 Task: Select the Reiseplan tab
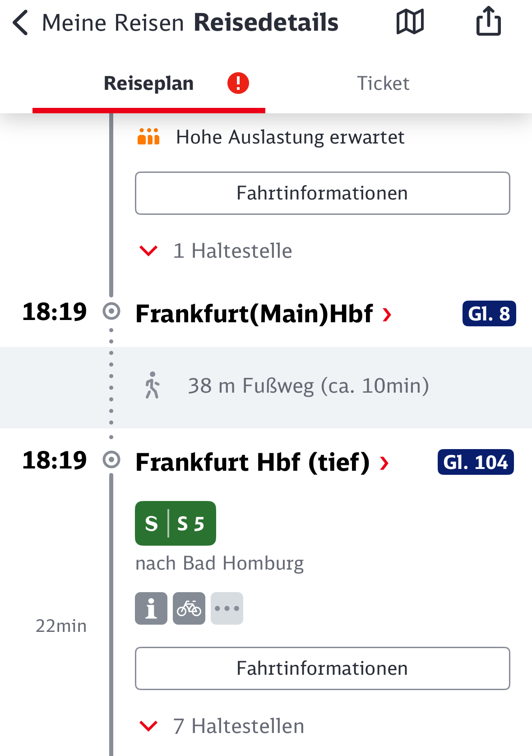coord(148,83)
